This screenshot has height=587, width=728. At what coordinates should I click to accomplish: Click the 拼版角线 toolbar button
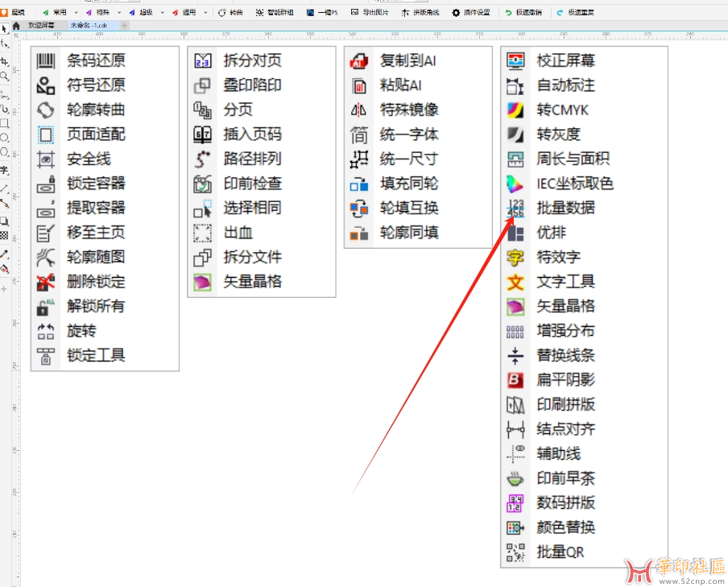420,13
